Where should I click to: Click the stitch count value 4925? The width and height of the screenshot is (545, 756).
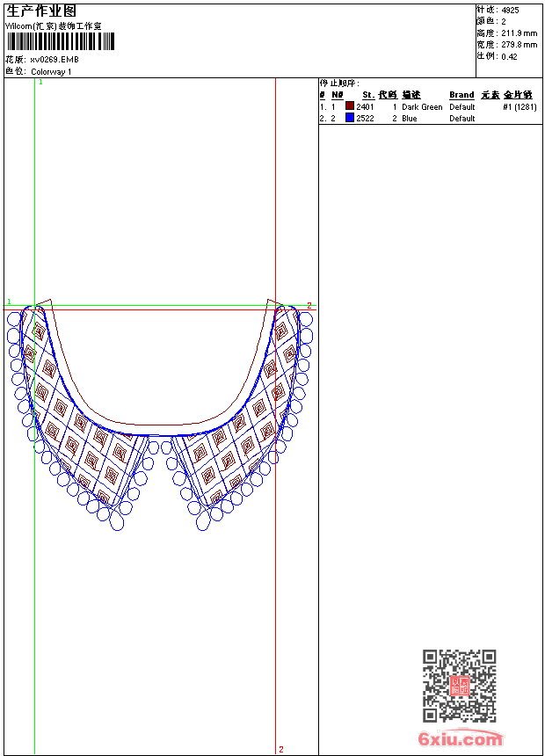(x=510, y=10)
